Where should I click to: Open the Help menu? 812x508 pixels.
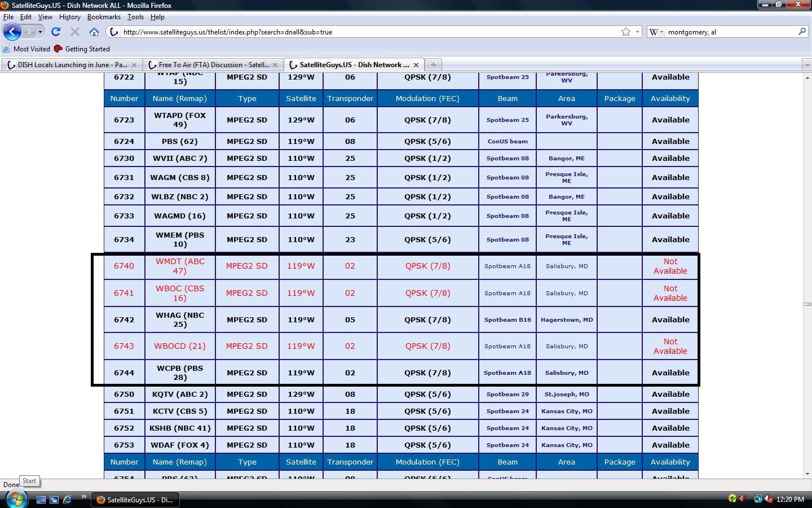(x=157, y=17)
